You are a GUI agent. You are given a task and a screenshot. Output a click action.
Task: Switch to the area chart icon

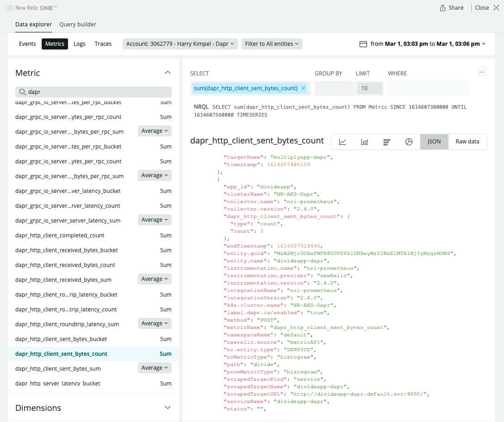tap(365, 142)
